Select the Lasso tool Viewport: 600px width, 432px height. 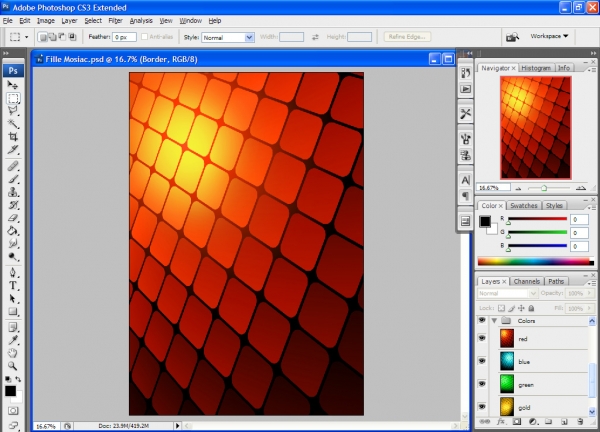point(13,111)
